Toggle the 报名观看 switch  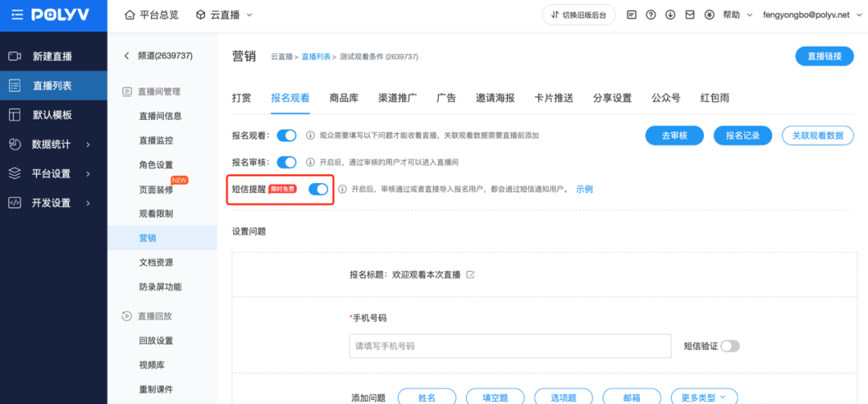pyautogui.click(x=286, y=136)
